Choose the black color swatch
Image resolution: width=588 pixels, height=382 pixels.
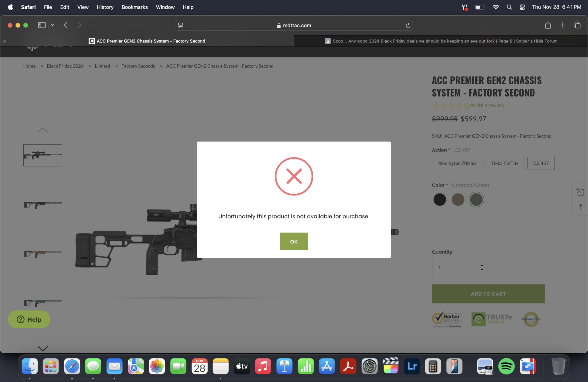tap(440, 199)
